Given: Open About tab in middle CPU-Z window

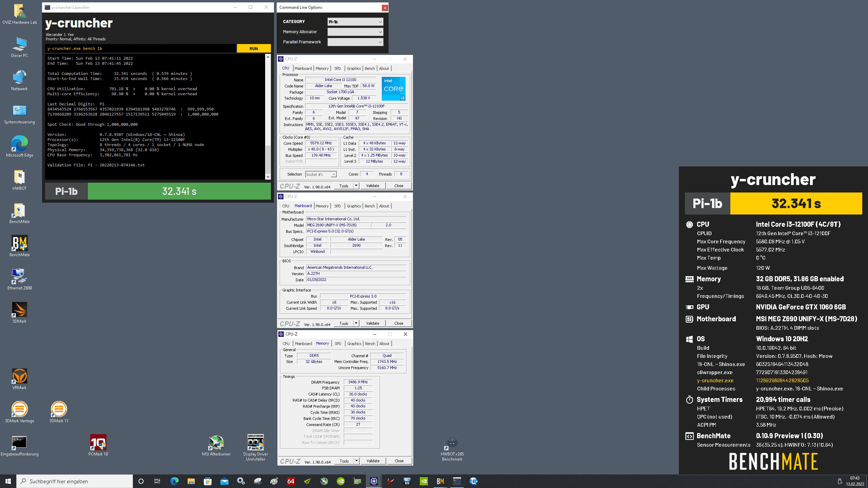Looking at the screenshot, I should pyautogui.click(x=384, y=206).
